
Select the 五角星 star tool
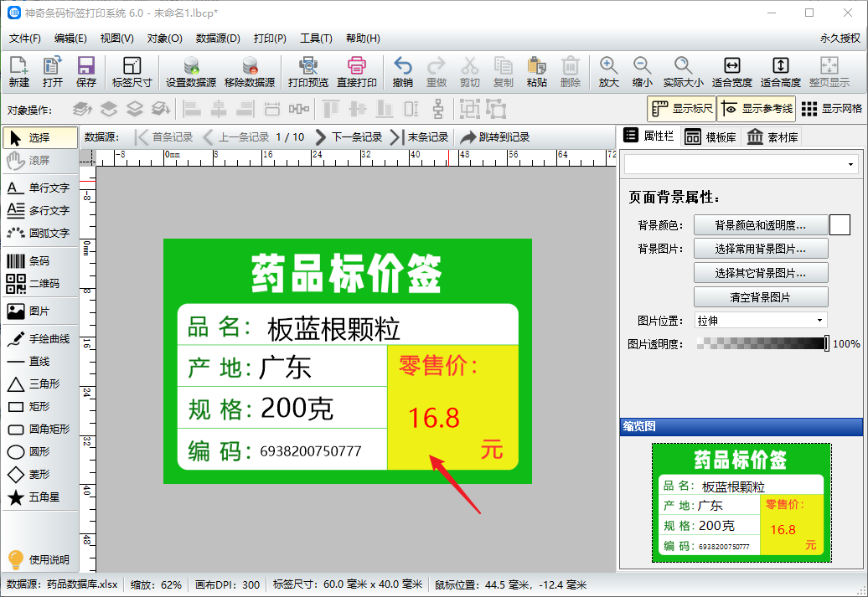pos(39,497)
